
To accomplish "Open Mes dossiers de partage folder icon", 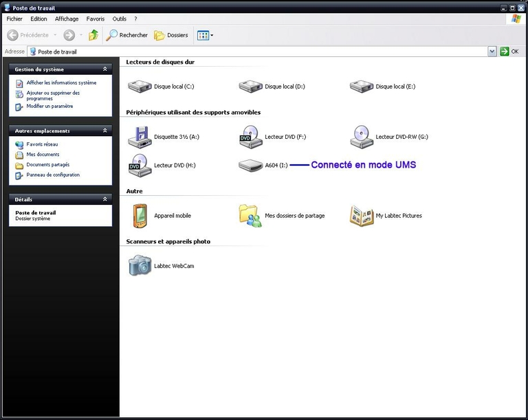I will click(250, 216).
